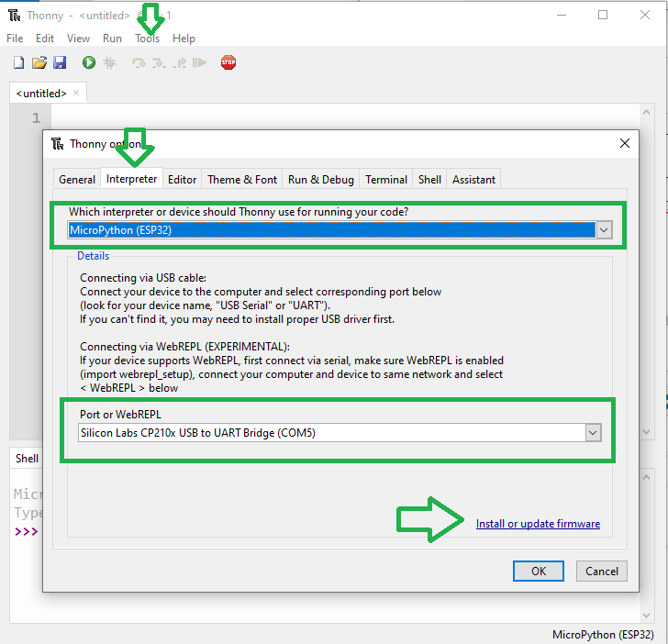Click editor scrollbar down arrow
The height and width of the screenshot is (644, 668).
click(646, 432)
